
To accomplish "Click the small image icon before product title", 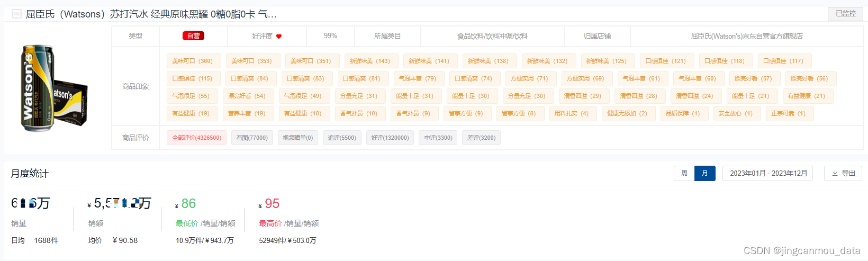I will tap(17, 14).
